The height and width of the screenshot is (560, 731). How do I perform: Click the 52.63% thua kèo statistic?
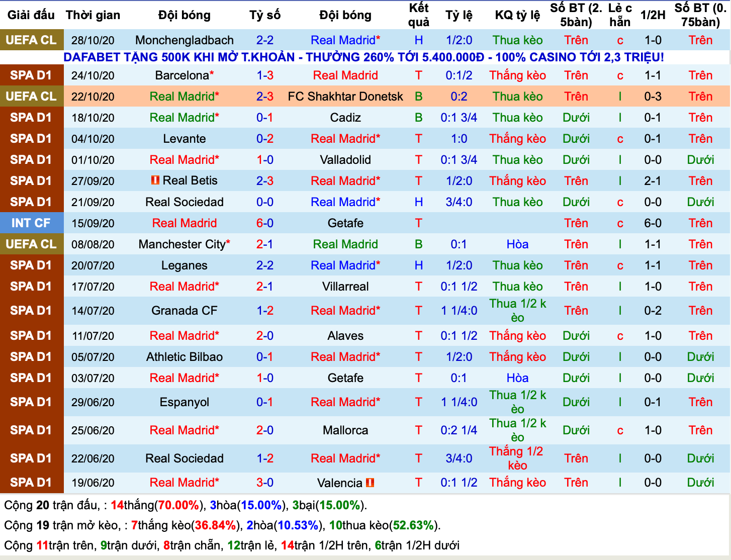413,525
